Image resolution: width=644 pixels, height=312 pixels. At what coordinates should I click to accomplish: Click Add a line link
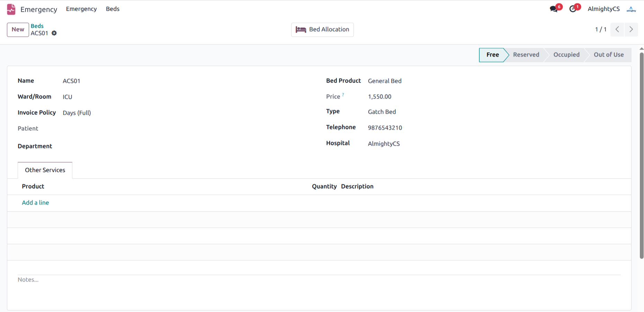(35, 203)
